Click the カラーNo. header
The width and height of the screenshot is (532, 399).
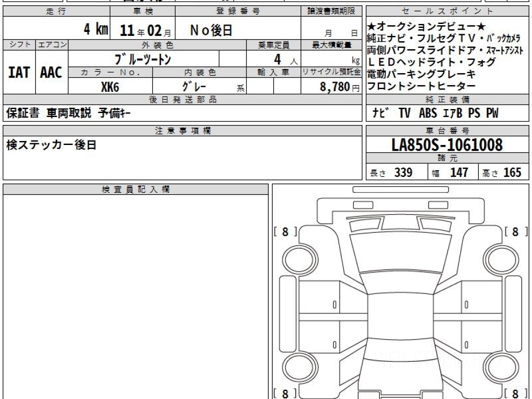[x=110, y=72]
